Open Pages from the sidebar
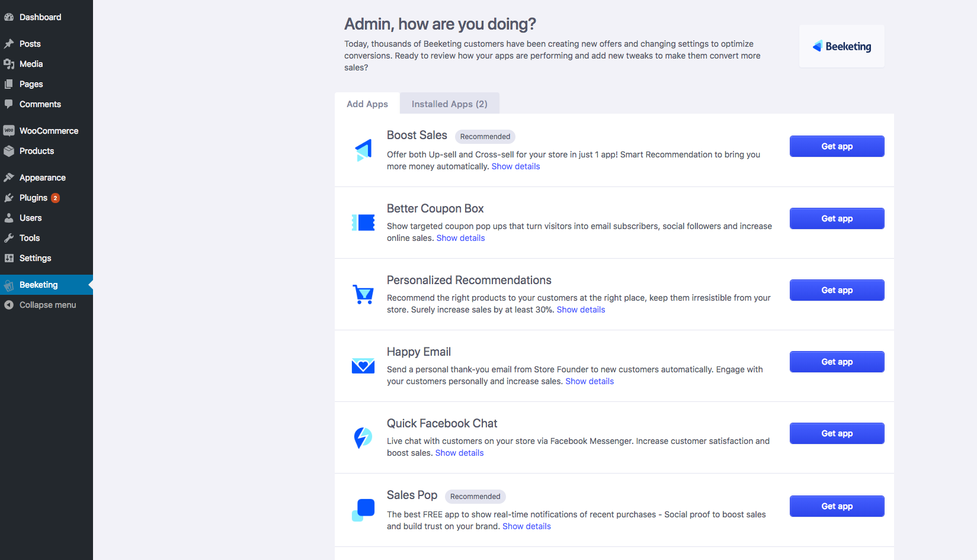The image size is (977, 560). coord(46,84)
